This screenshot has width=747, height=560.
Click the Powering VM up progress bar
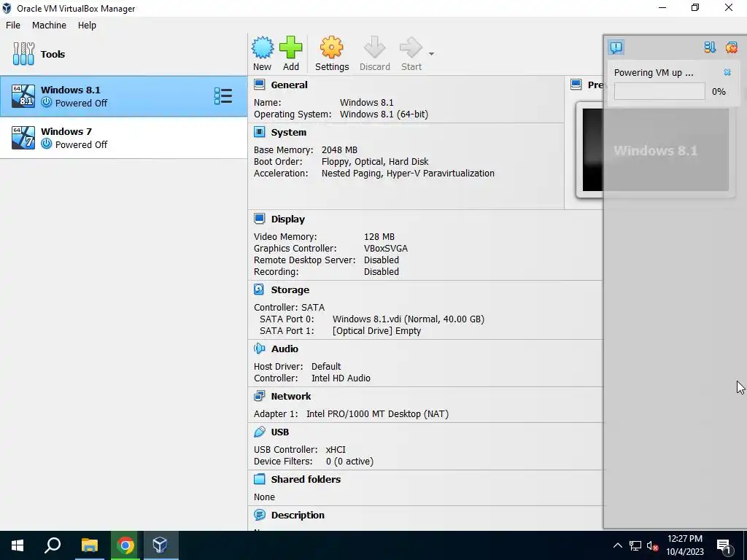(659, 91)
